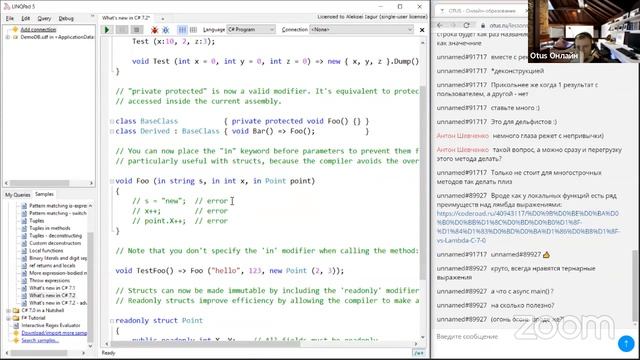Open the Language dropdown set to C# Program
640x360 pixels.
251,30
